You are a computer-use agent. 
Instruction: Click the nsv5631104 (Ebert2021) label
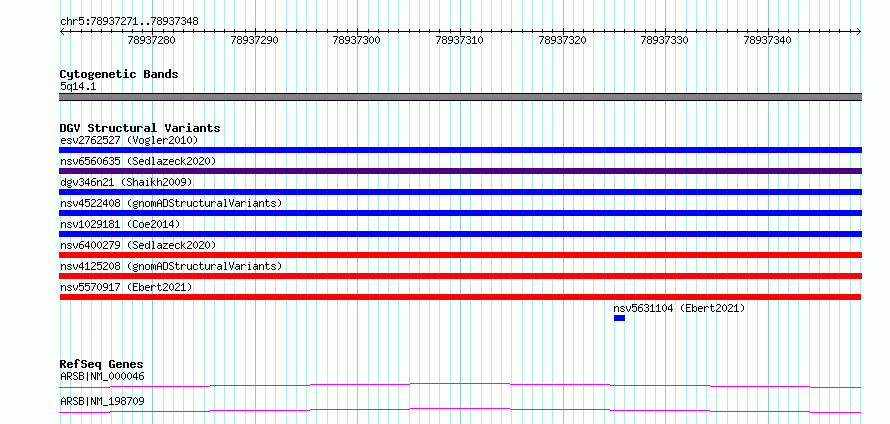[x=679, y=308]
